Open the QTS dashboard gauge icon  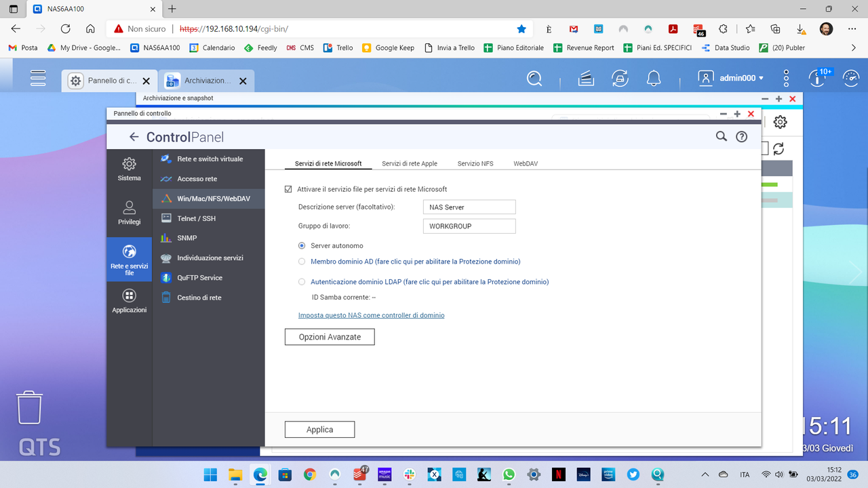click(x=850, y=78)
